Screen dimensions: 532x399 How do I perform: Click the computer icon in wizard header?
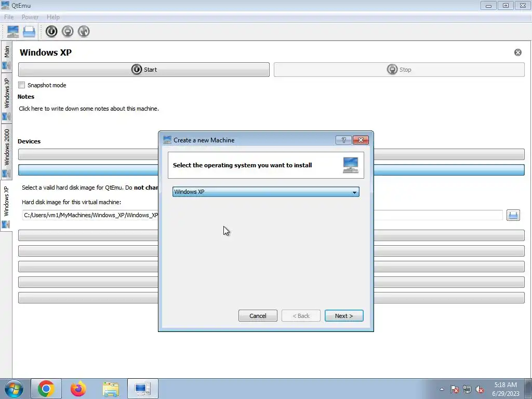click(351, 165)
